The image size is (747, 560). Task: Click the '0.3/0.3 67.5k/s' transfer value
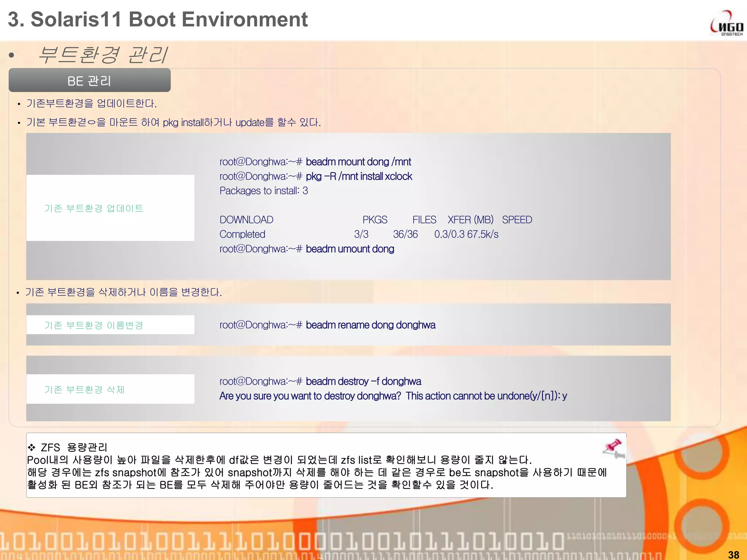tap(466, 234)
